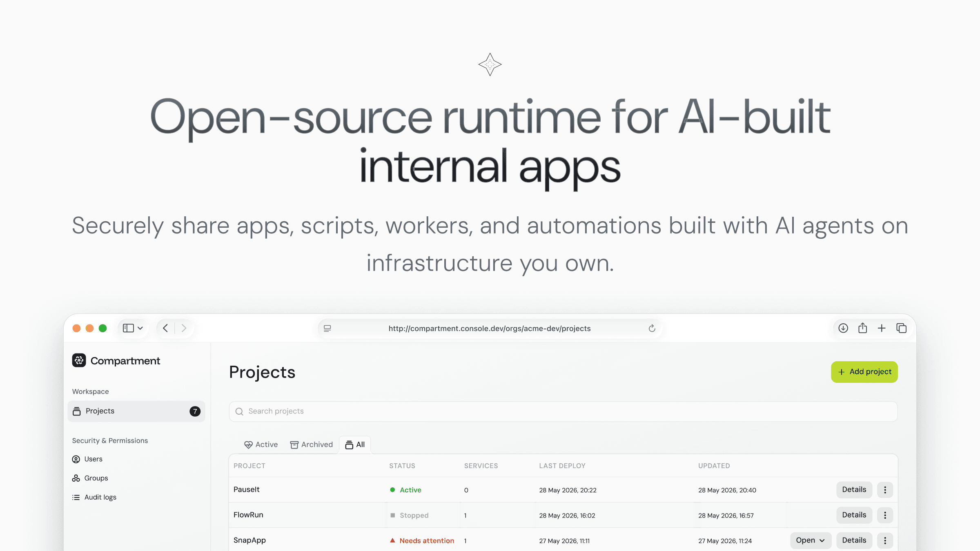Click FlowRun updated 28 May 2026, 16:57
Screen dimensions: 980x551
[x=726, y=515]
